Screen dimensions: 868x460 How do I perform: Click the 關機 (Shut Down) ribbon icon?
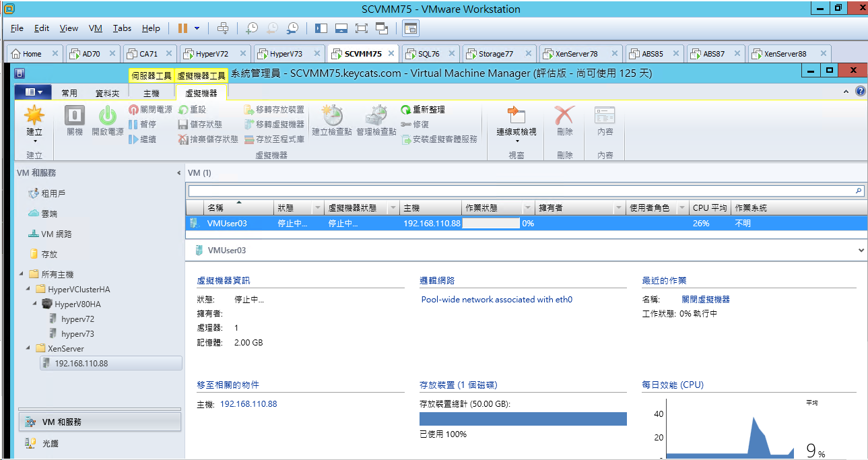[75, 121]
